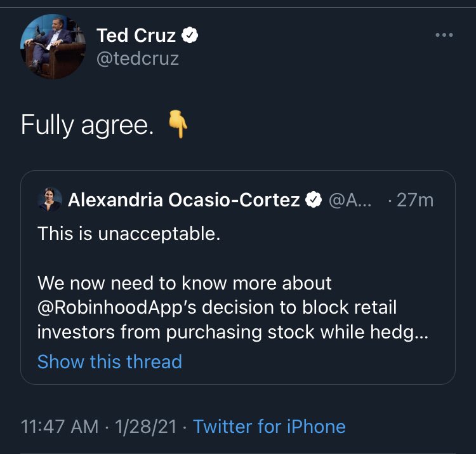Click the verified badge beside Ocasio-Cortez
Viewport: 476px width, 454px height.
click(314, 200)
